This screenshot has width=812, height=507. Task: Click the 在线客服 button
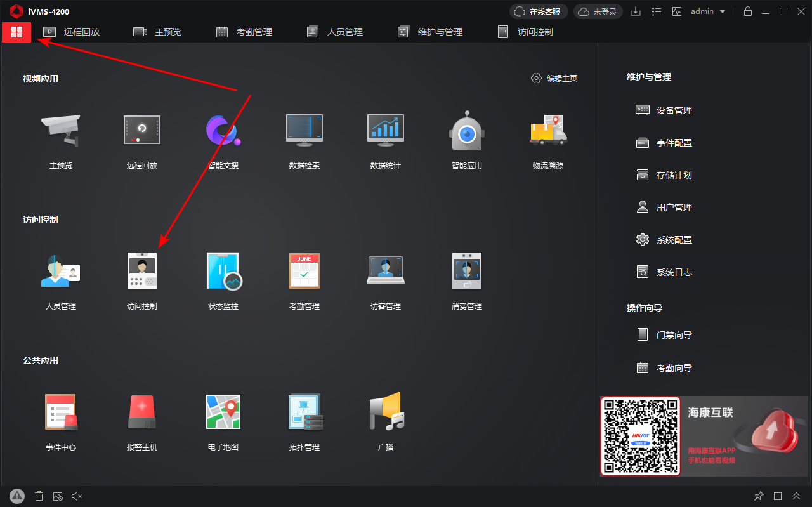click(539, 11)
